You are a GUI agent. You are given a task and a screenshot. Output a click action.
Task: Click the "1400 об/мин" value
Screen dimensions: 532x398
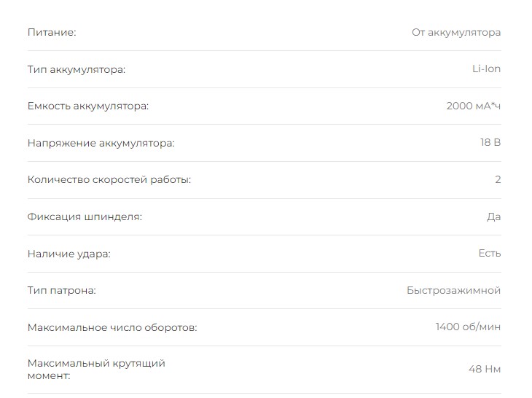pos(468,327)
